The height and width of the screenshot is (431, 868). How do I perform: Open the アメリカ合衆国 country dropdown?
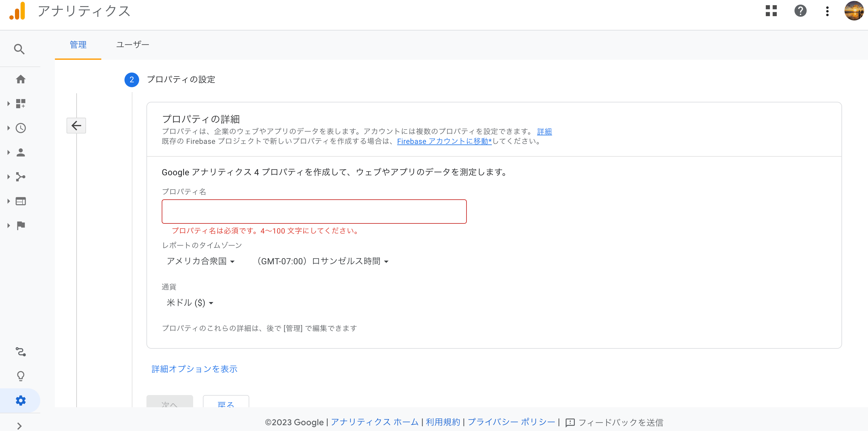tap(200, 261)
